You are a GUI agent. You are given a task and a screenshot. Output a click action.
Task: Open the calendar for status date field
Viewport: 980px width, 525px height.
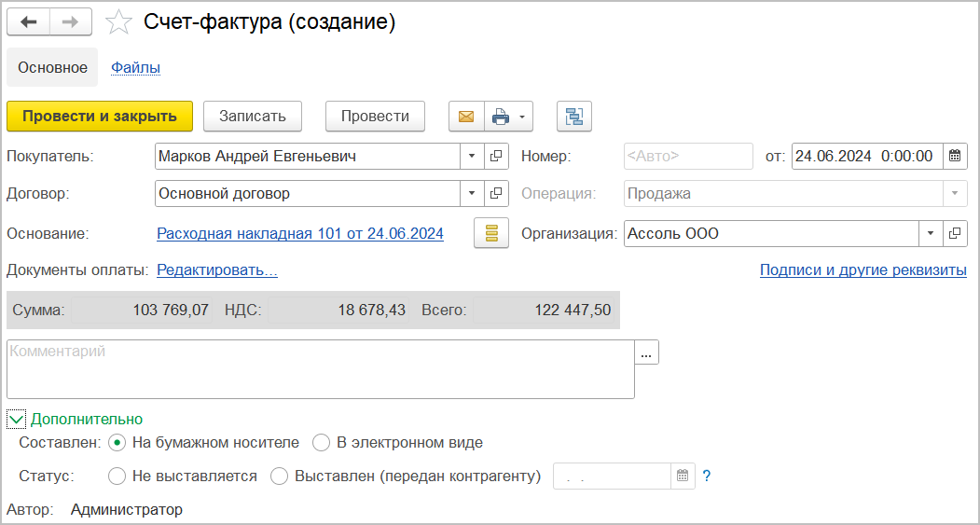point(683,476)
